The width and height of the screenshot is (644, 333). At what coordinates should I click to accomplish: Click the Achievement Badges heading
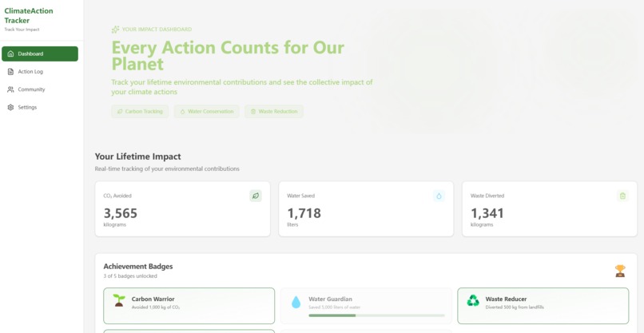(x=138, y=267)
